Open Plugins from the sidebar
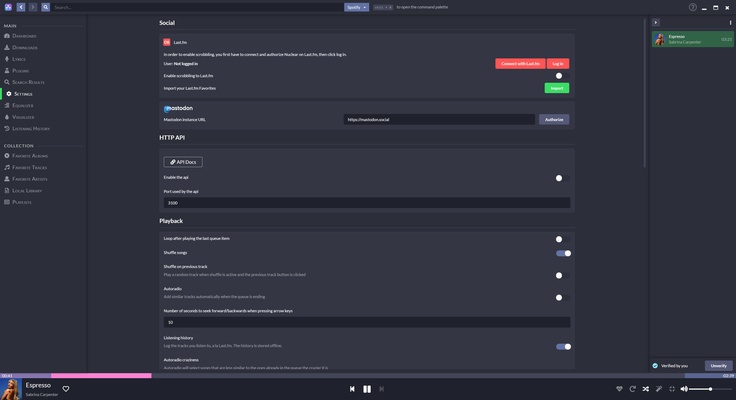This screenshot has width=736, height=400. (x=17, y=70)
